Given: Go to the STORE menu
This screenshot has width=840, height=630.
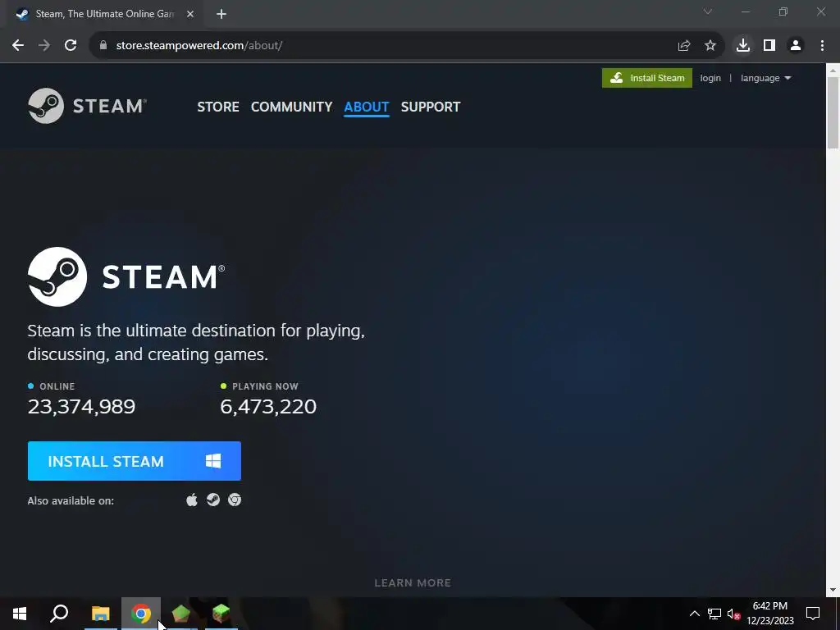Looking at the screenshot, I should [x=218, y=107].
